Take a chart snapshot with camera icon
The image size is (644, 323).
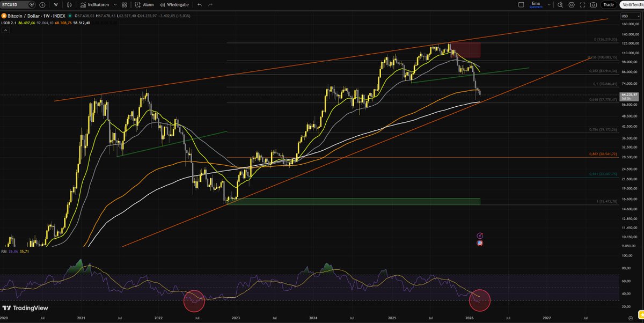coord(593,4)
